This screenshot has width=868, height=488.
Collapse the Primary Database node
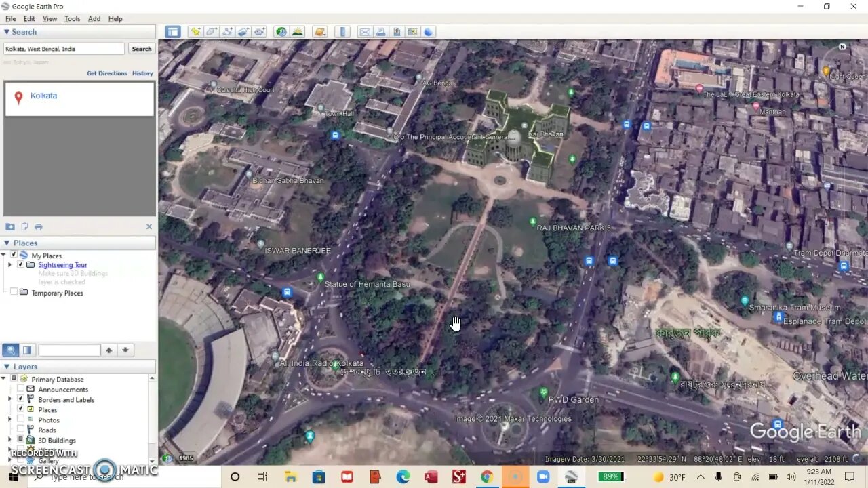(4, 379)
